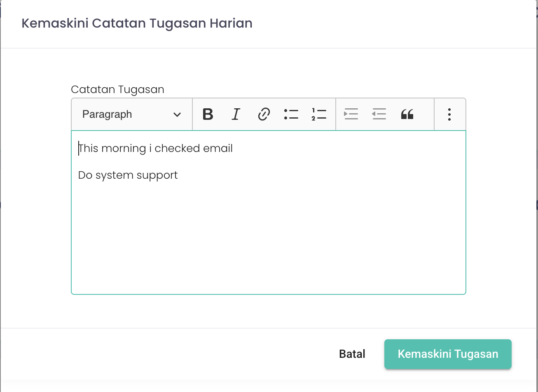
Task: Click the dialog title Kemaskini Catatan Tugasan Harian
Action: click(137, 23)
